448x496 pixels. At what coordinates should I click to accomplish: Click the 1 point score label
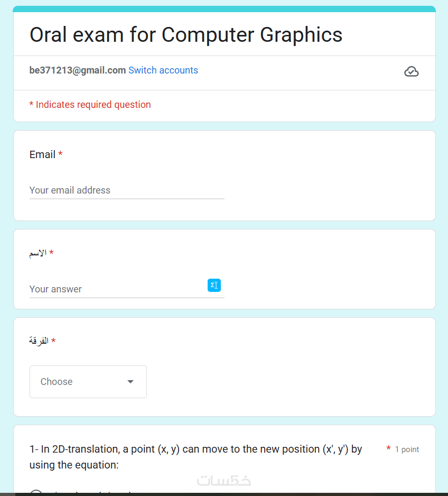coord(407,449)
